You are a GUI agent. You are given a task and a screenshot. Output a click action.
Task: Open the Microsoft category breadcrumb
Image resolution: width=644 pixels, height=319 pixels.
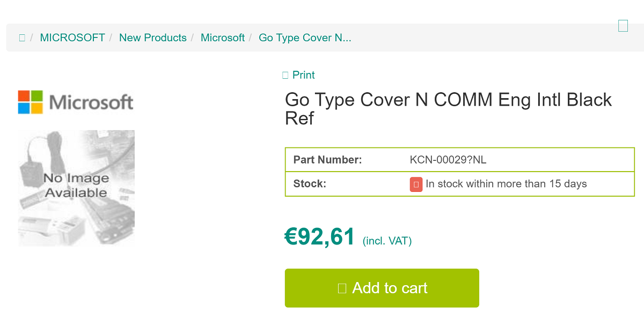(222, 38)
